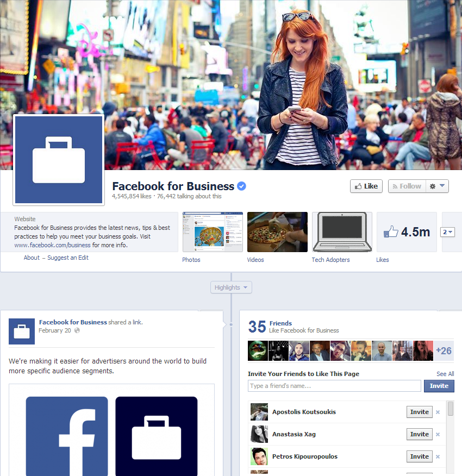
Task: Follow the Facebook for Business page
Action: click(x=407, y=186)
